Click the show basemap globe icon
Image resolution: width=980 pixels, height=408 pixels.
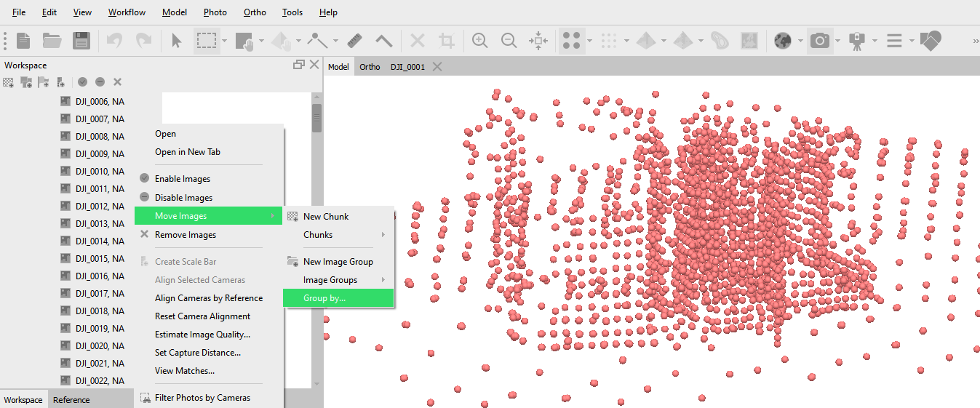click(x=783, y=41)
